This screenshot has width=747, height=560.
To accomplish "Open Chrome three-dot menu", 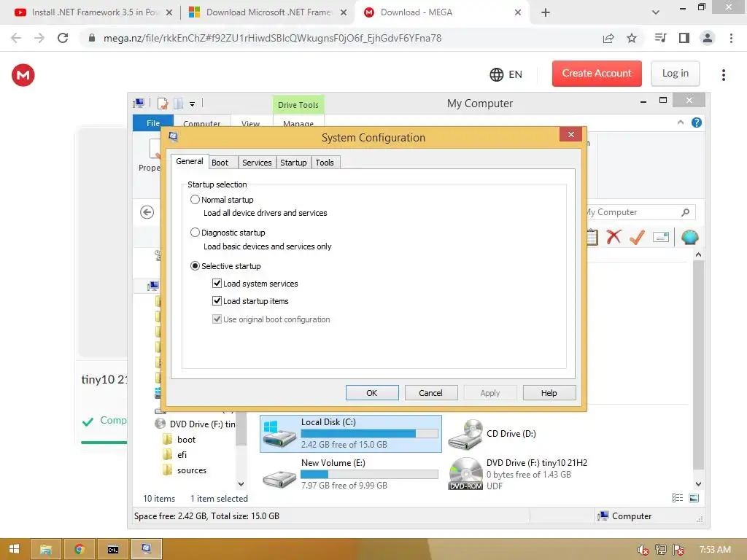I will click(731, 38).
